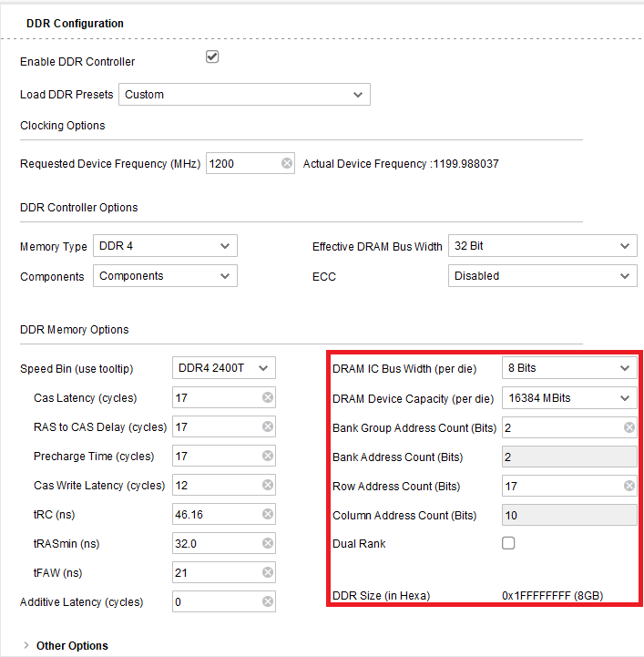Enable the Dual Rank checkbox

(508, 543)
